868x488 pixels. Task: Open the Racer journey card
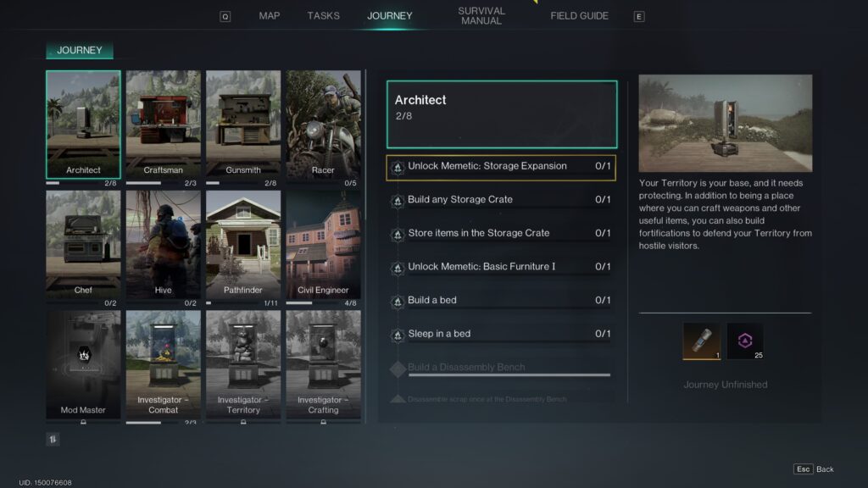point(323,125)
